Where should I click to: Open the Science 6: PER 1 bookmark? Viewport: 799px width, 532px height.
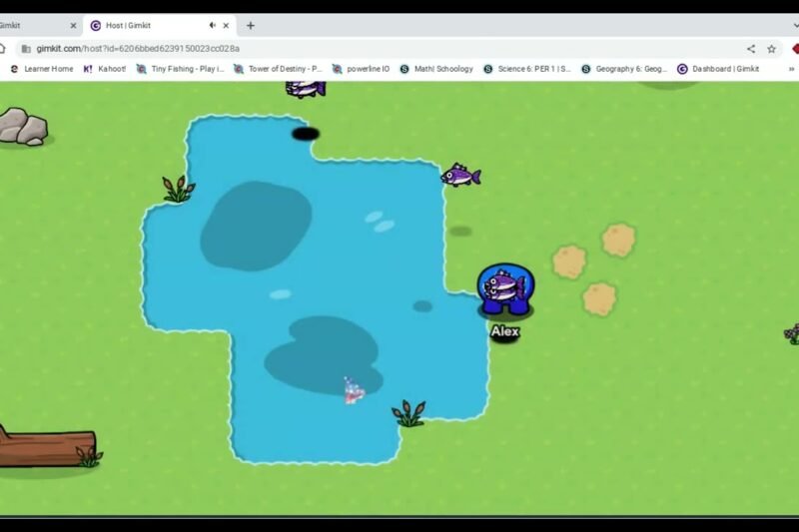(x=527, y=69)
